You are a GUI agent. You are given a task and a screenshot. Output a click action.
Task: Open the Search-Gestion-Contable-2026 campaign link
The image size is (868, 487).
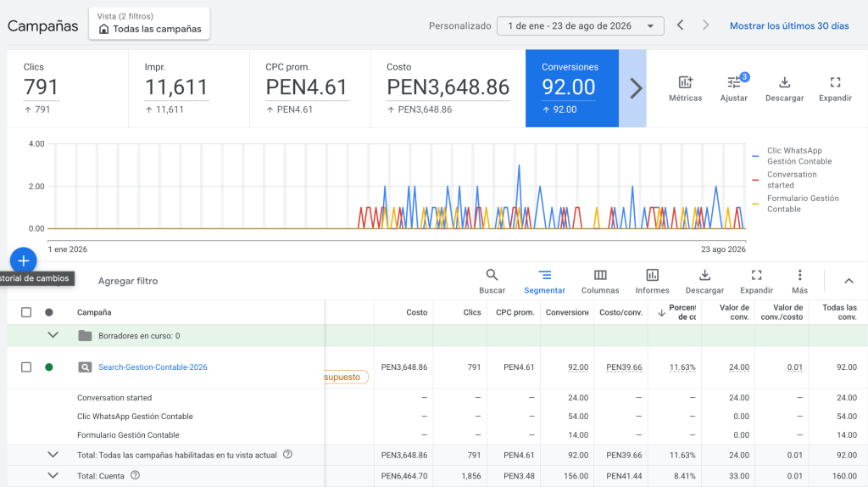click(153, 367)
